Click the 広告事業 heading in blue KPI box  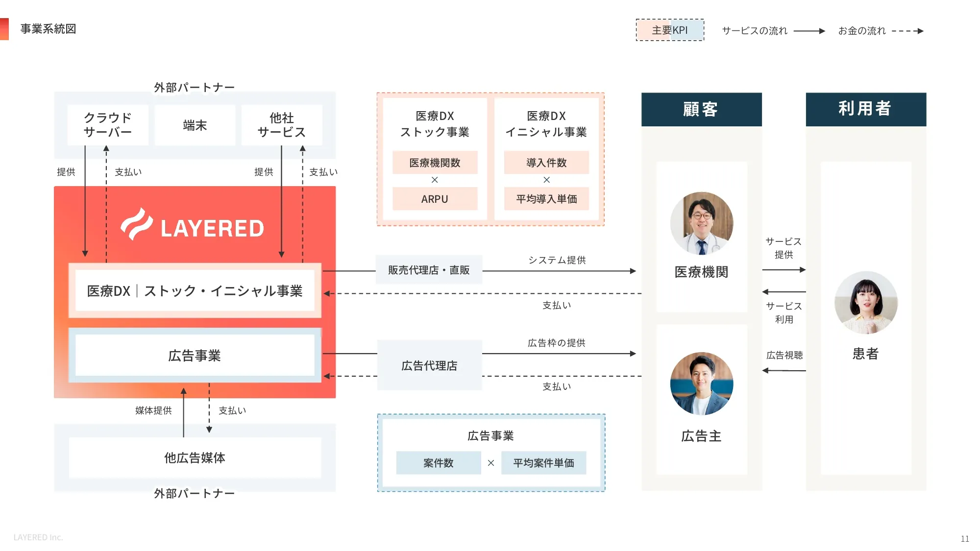coord(490,435)
